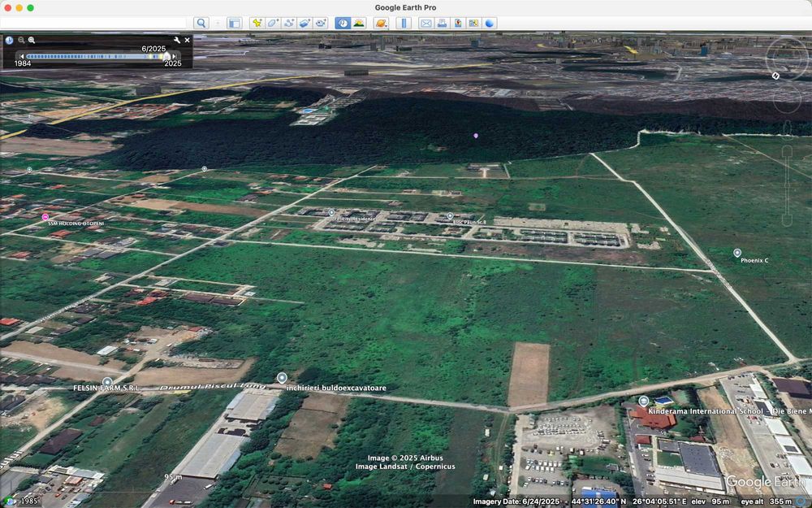
Task: Open the planet switcher dropdown
Action: tap(381, 23)
